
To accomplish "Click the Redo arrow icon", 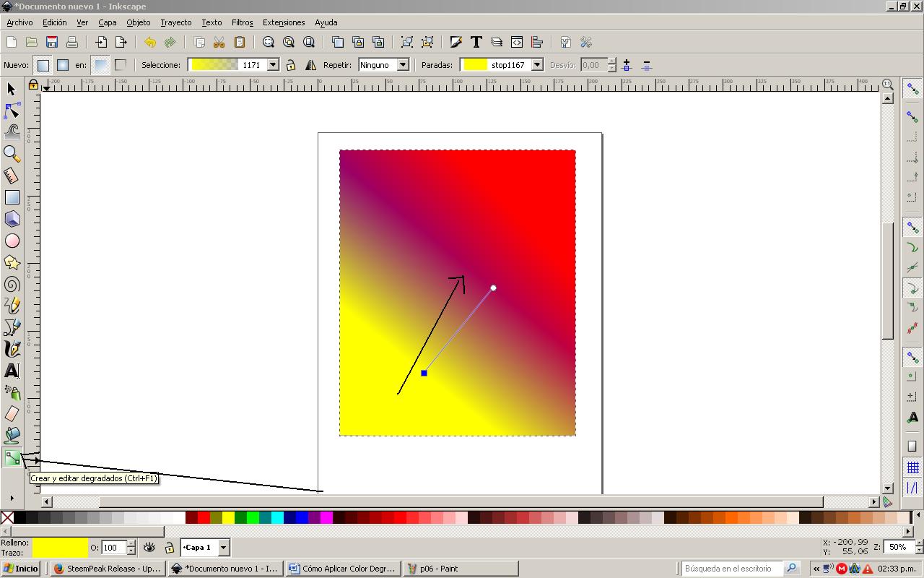I will coord(170,42).
